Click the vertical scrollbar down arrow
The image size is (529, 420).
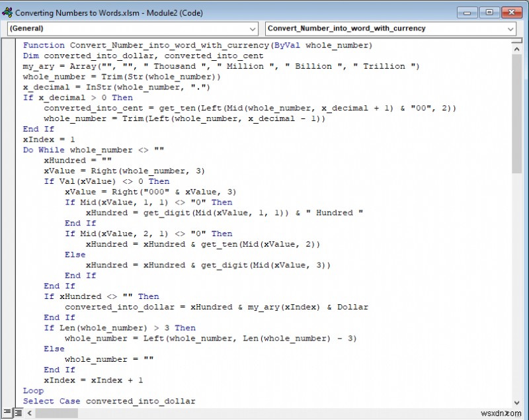click(x=518, y=401)
